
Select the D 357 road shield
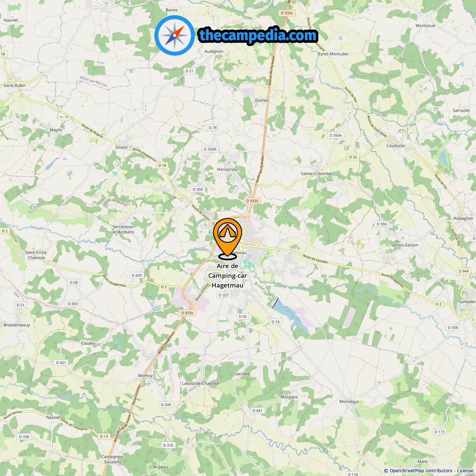pyautogui.click(x=224, y=295)
